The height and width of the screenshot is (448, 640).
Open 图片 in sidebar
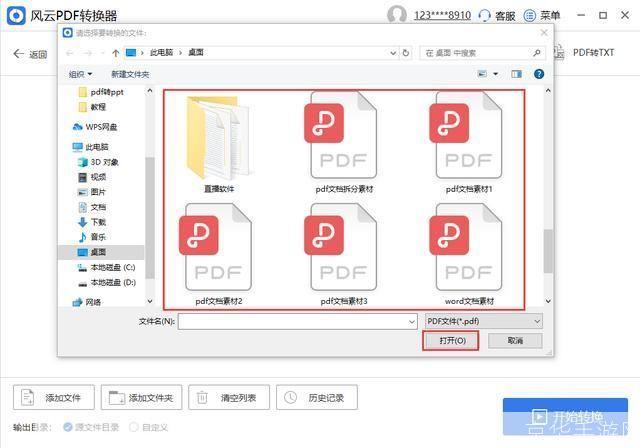(92, 192)
